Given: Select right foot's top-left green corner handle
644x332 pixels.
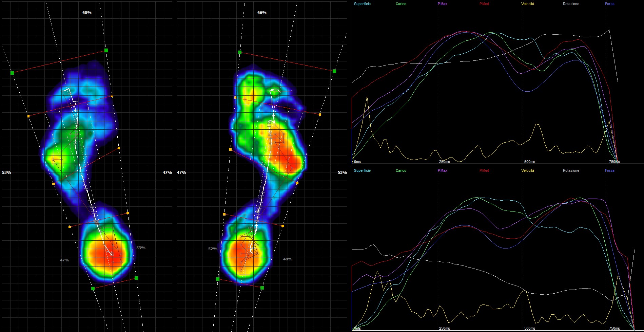Looking at the screenshot, I should click(240, 52).
